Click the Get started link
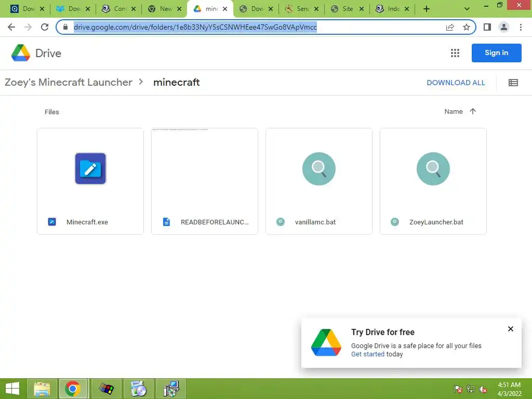 (x=368, y=354)
